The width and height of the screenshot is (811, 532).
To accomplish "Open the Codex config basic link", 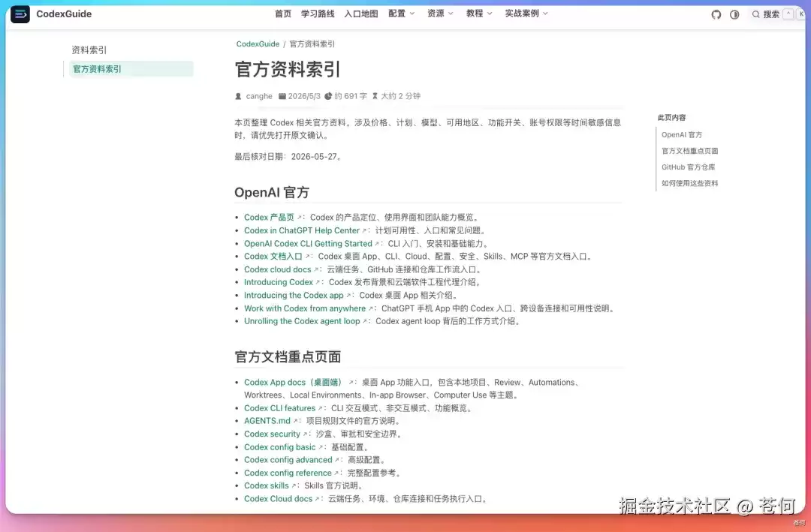I will pyautogui.click(x=280, y=447).
